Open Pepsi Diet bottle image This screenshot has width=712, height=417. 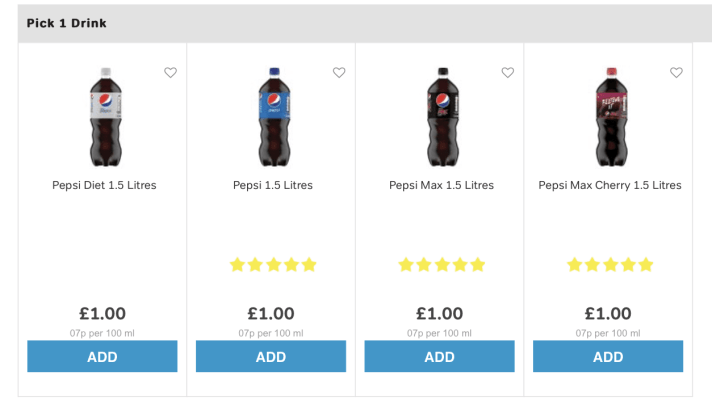click(104, 116)
